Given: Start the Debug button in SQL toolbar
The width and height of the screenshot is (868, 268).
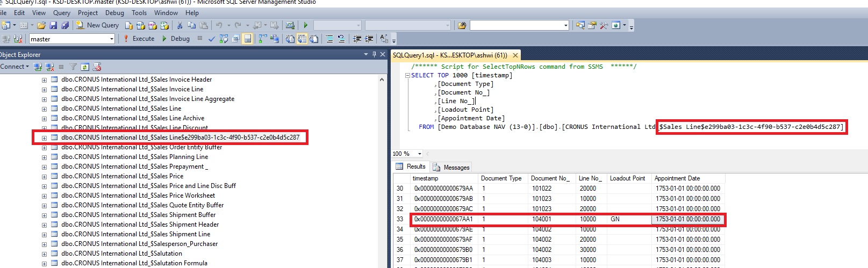Looking at the screenshot, I should click(x=176, y=39).
